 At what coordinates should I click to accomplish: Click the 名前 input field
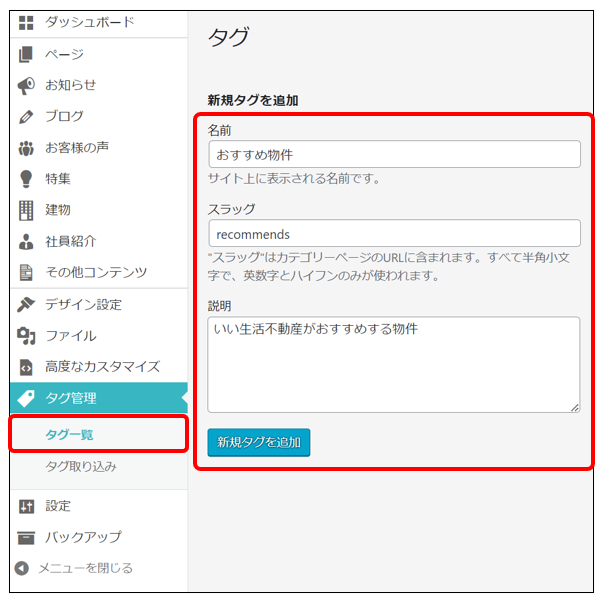coord(394,154)
